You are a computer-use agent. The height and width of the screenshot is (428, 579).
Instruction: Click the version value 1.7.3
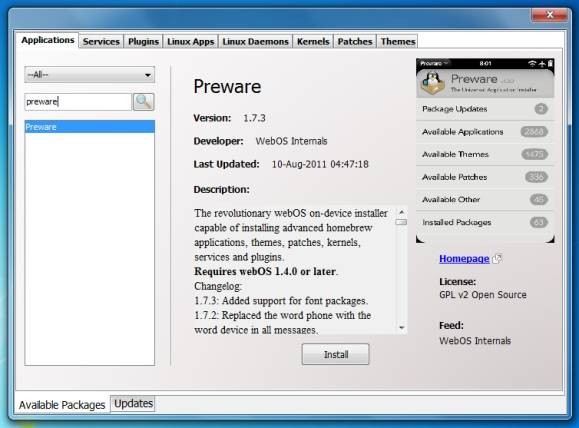[x=254, y=118]
